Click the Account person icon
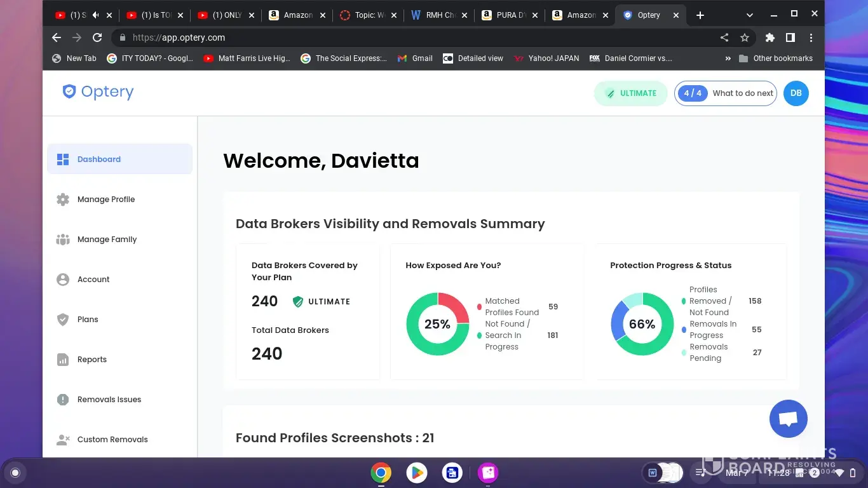 (63, 280)
